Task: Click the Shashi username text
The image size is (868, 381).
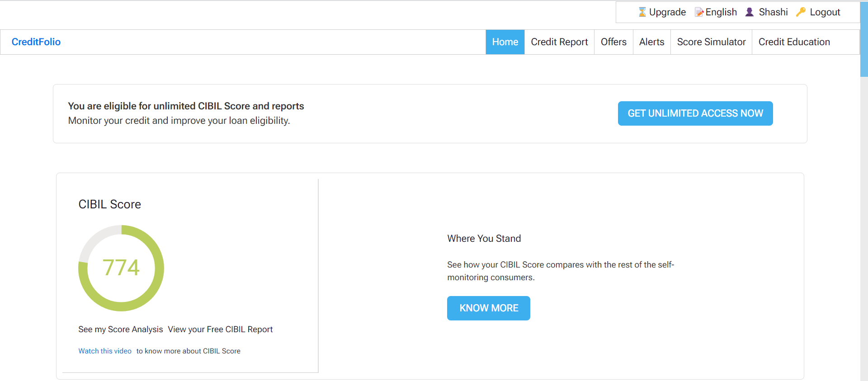Action: point(773,12)
